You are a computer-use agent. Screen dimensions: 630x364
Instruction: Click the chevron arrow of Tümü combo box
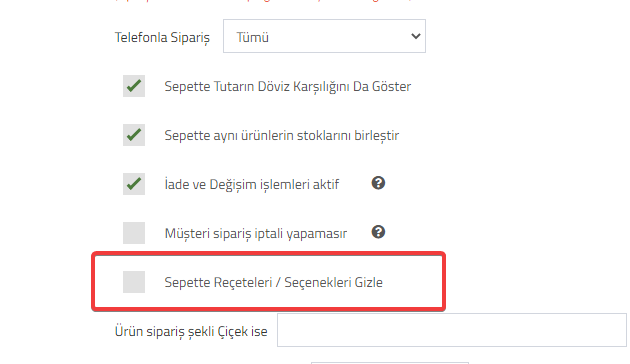[x=416, y=36]
